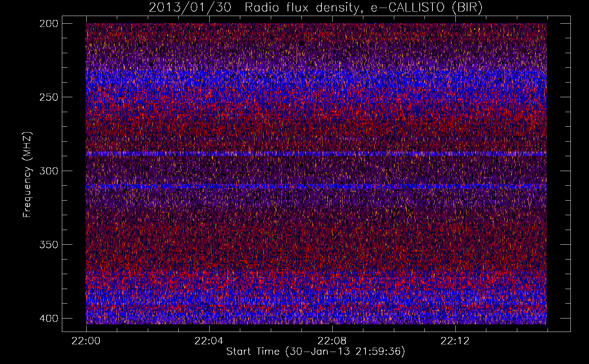Click the 'Start Time (30-Jan-13 21:59:36)' x-axis label
This screenshot has height=364, width=589.
coord(316,352)
